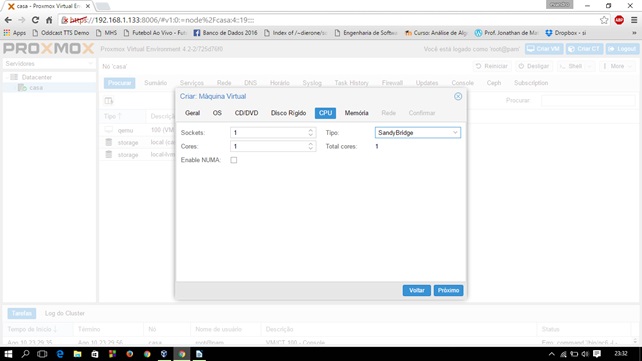Adjust the Sockets spinner arrows

(x=311, y=133)
